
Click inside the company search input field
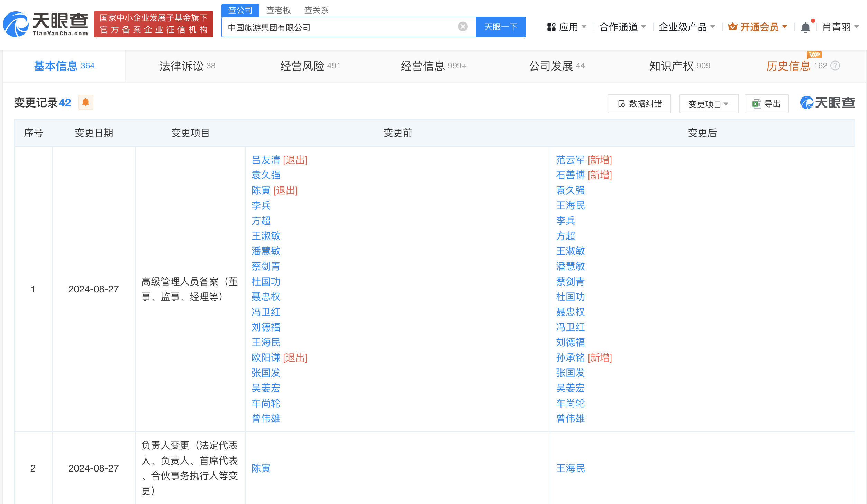[346, 27]
